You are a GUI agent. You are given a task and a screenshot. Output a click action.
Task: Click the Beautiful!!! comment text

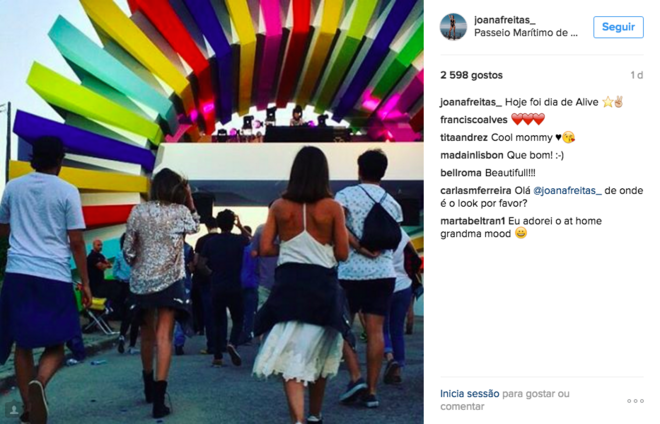point(510,173)
